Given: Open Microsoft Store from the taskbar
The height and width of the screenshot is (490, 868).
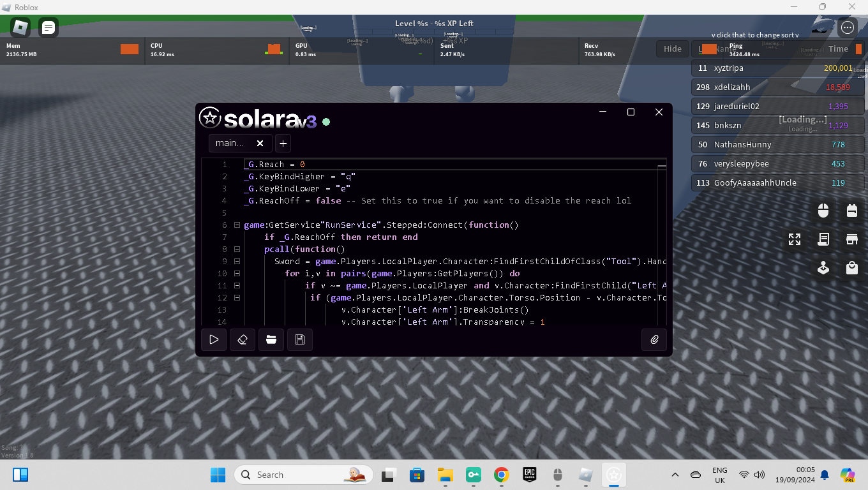Looking at the screenshot, I should 417,475.
